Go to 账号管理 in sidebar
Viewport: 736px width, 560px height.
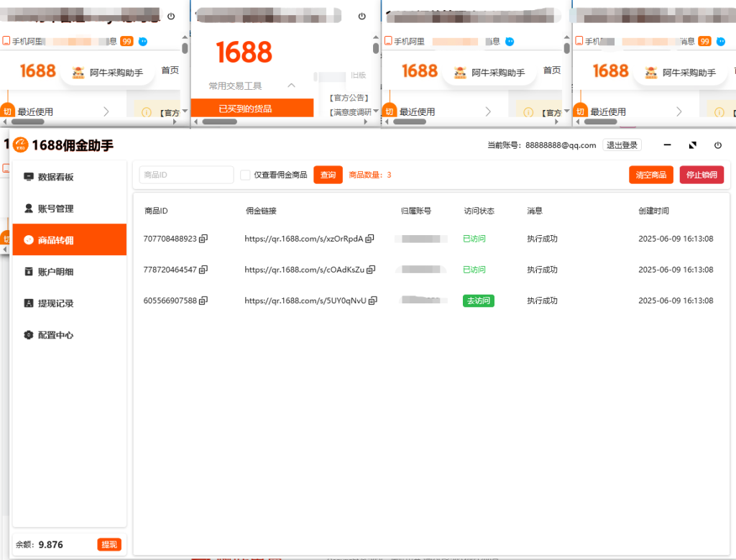click(x=55, y=208)
